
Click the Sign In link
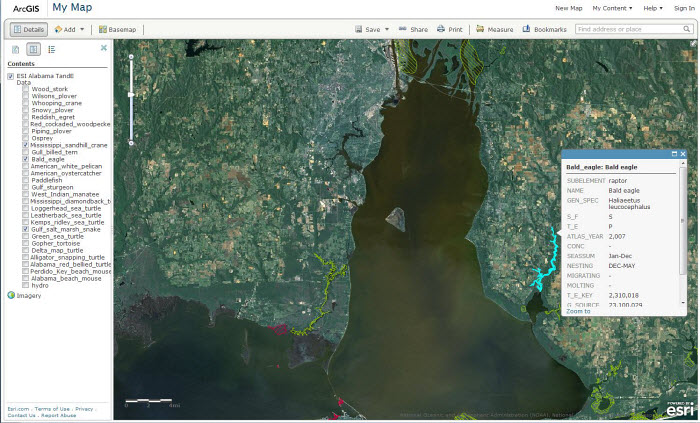pyautogui.click(x=684, y=8)
